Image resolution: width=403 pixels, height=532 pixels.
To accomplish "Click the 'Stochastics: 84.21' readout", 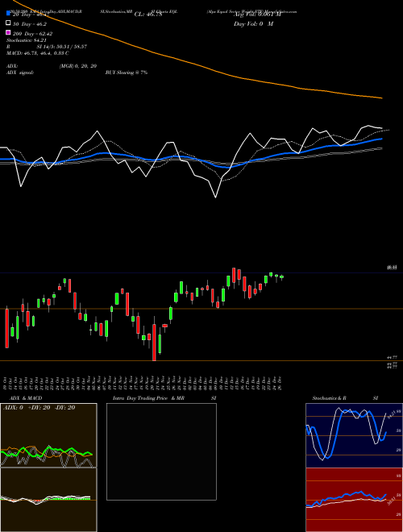I will click(27, 40).
